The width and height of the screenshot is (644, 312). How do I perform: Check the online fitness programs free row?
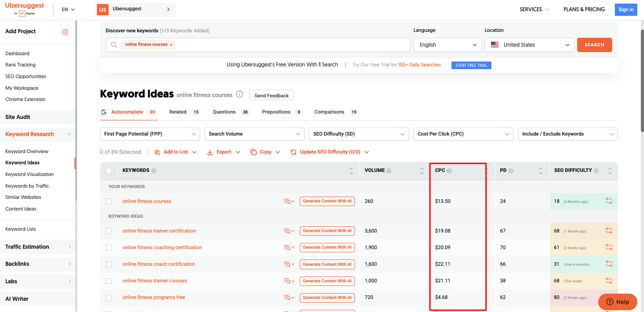109,298
